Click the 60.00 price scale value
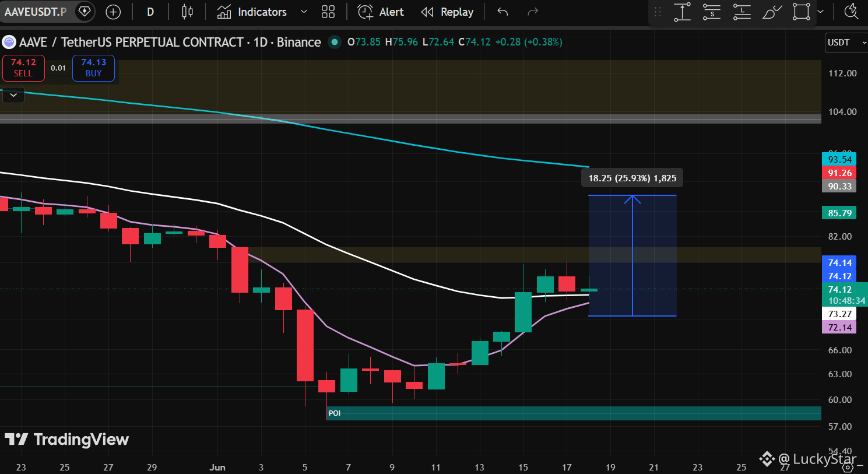Screen dimensions: 868x474 840,400
